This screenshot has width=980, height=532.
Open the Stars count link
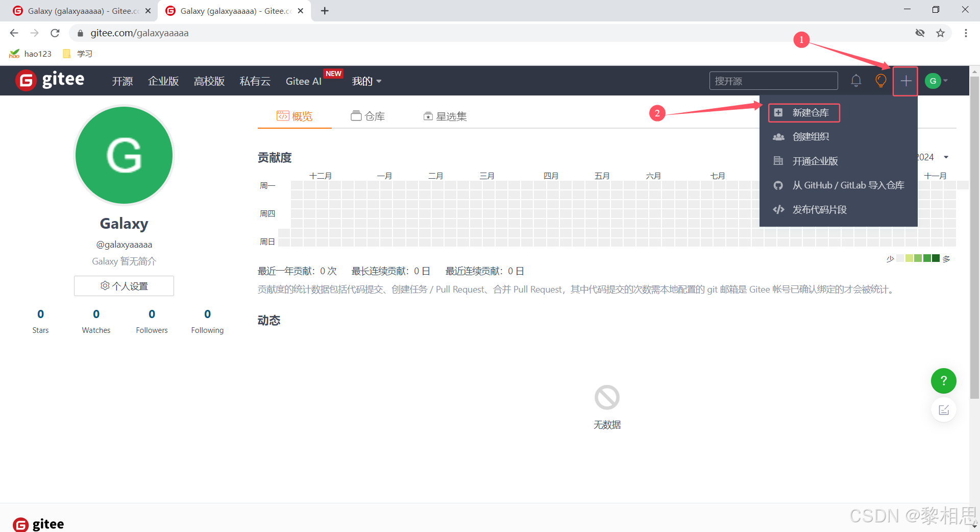tap(40, 321)
